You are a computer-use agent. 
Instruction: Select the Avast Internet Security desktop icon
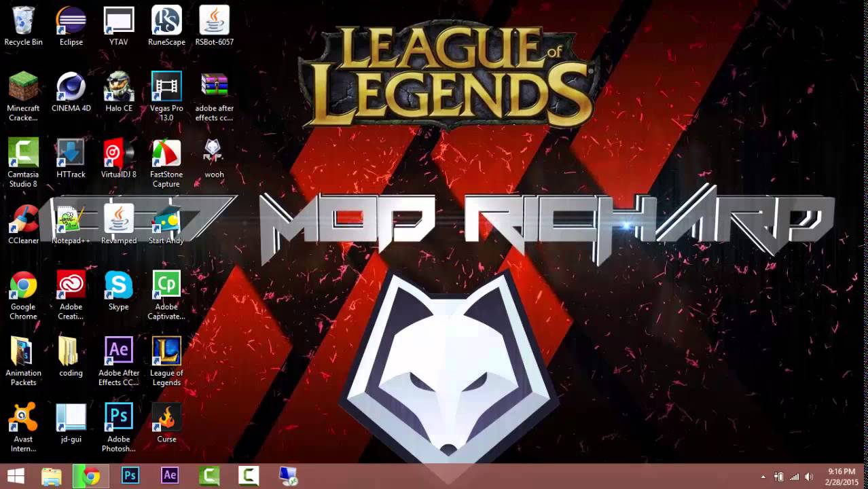(x=23, y=428)
